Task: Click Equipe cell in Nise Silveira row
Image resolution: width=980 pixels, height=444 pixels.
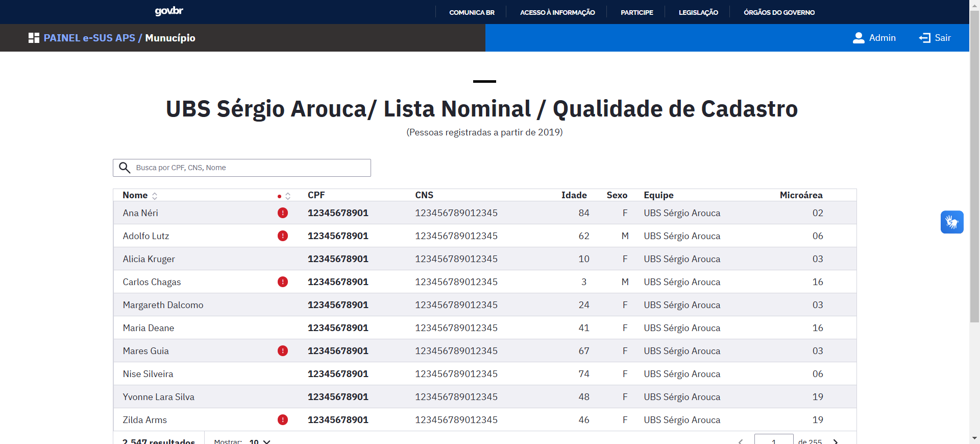Action: (682, 374)
